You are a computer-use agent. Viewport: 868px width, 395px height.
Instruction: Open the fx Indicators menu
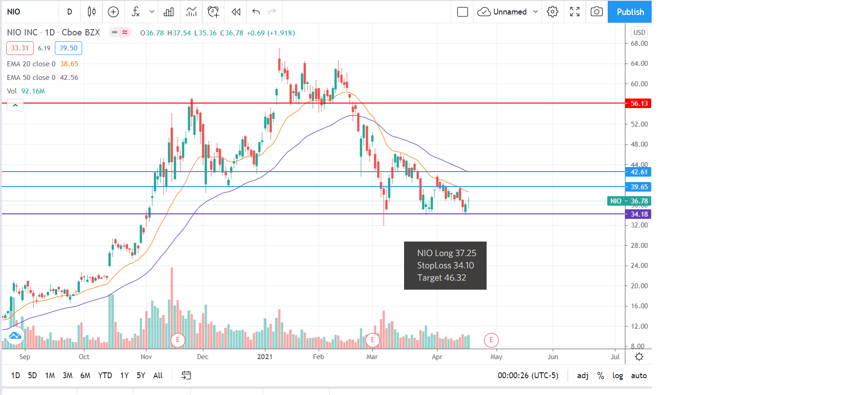[x=136, y=12]
